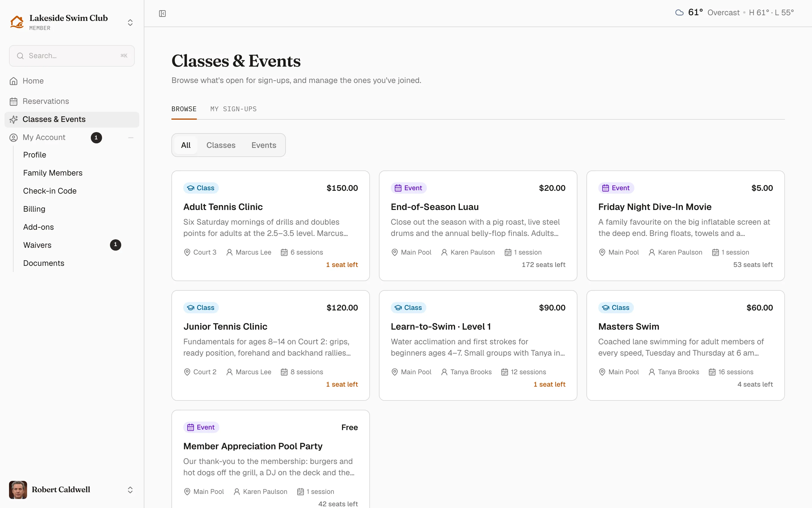Open Reservations in the sidebar
The height and width of the screenshot is (508, 812).
pos(72,102)
